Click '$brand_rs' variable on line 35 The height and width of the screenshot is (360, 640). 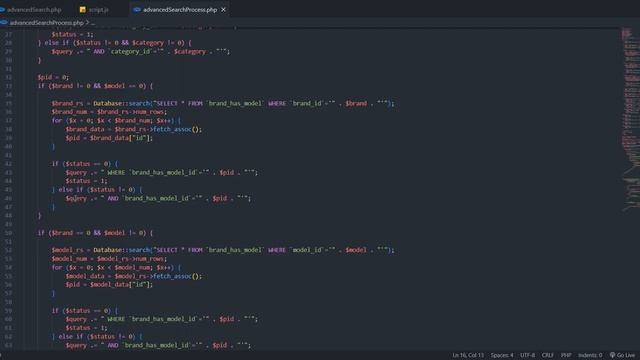(67, 103)
